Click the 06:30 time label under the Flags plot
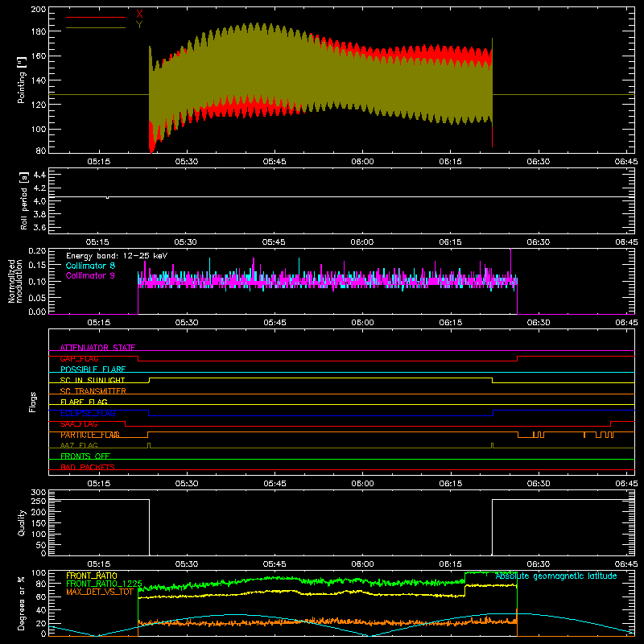 point(538,484)
